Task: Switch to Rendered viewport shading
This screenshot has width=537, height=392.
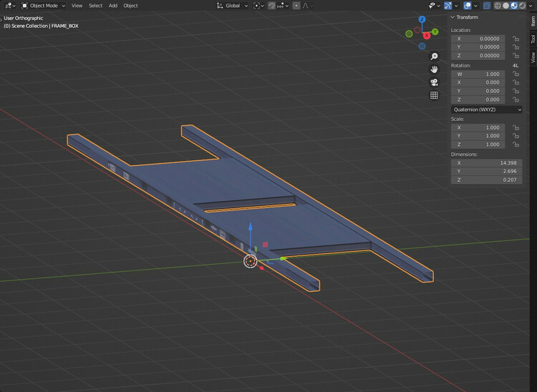Action: [522, 6]
